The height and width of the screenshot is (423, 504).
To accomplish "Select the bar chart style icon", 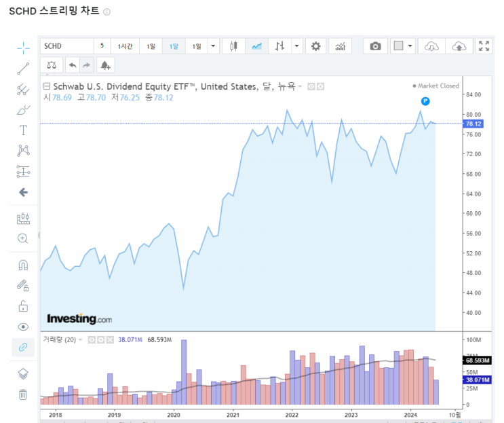I will pos(280,46).
